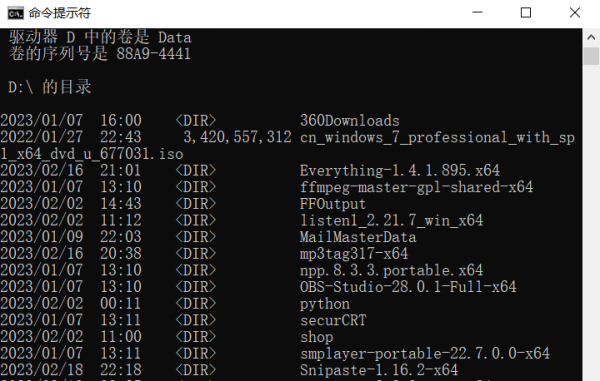This screenshot has height=381, width=600.
Task: Click the <DIR> marker on the python row
Action: (x=196, y=304)
